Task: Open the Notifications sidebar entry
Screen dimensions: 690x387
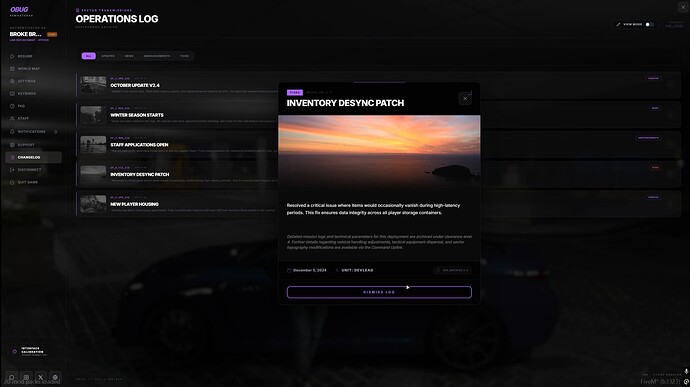Action: pyautogui.click(x=33, y=132)
